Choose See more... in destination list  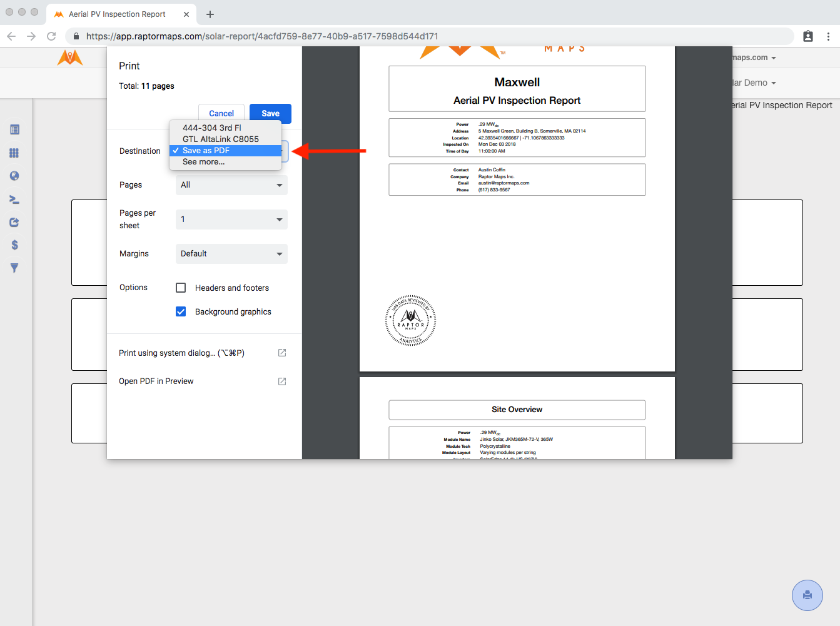[x=225, y=161]
